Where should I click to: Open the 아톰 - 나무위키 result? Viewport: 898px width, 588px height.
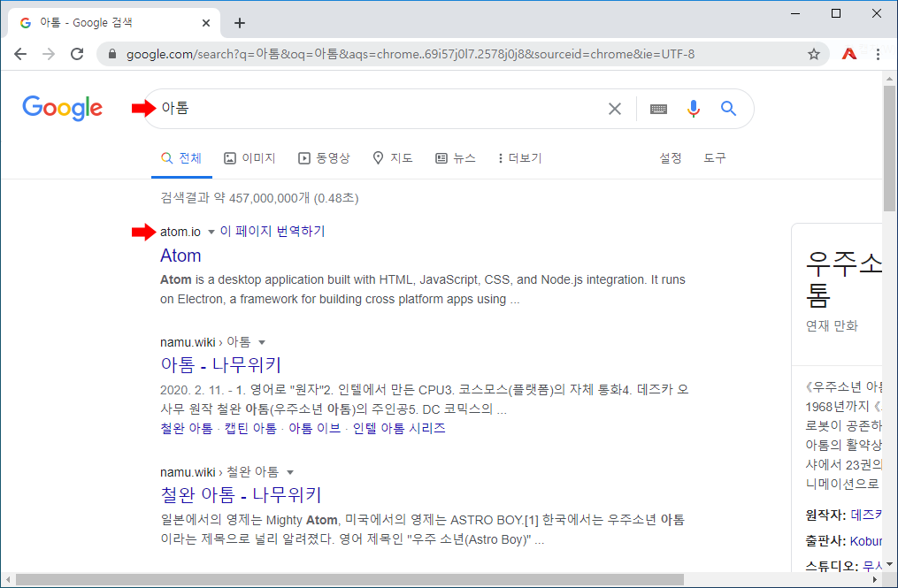tap(220, 364)
